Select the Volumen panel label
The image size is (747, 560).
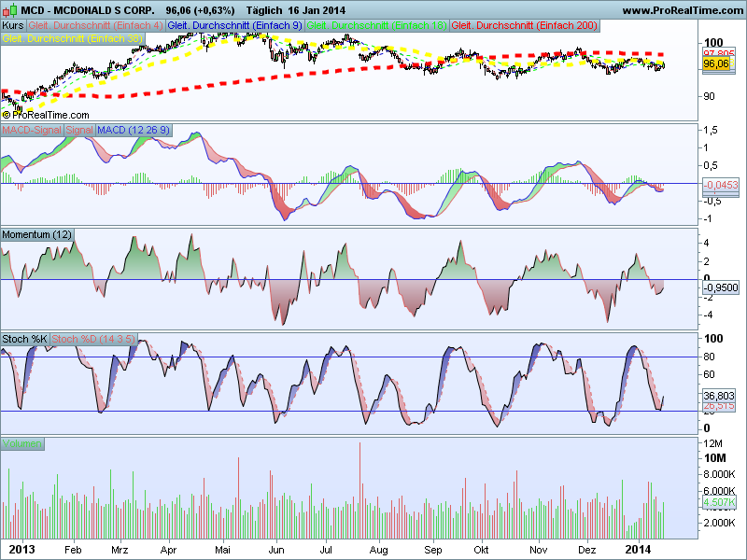(x=21, y=444)
